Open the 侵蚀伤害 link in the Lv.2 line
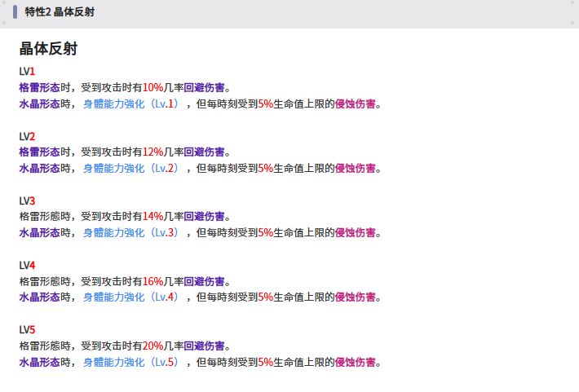 pos(356,169)
